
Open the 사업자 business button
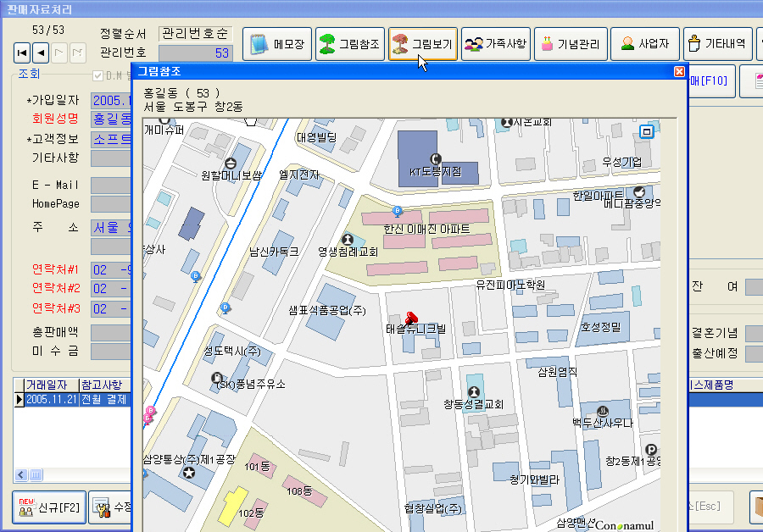point(645,44)
